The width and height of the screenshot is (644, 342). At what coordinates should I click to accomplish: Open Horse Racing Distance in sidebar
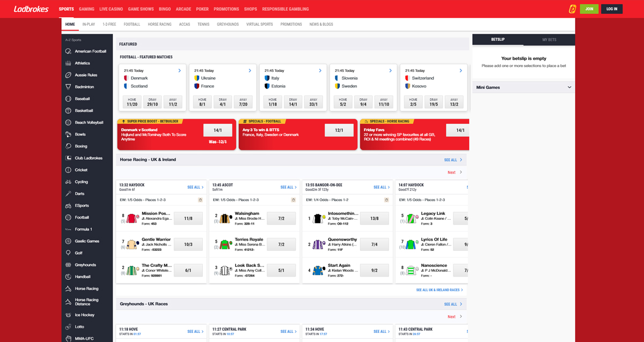pos(86,302)
